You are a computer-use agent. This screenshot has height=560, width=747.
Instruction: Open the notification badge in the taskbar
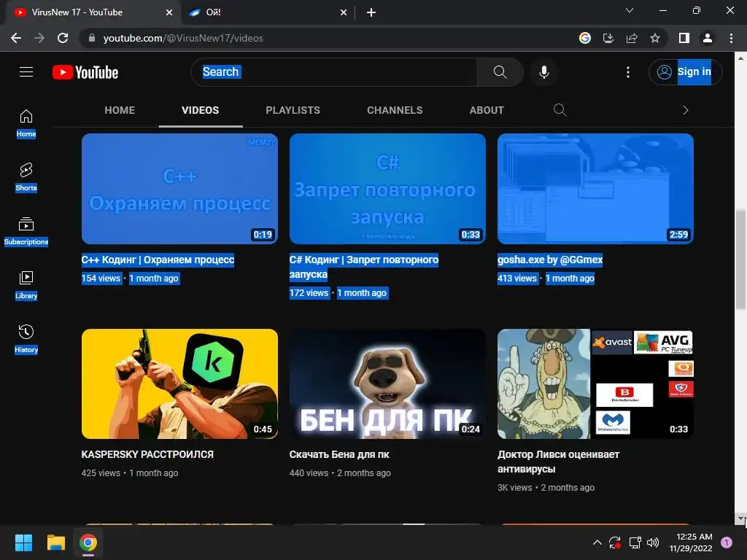(x=727, y=542)
